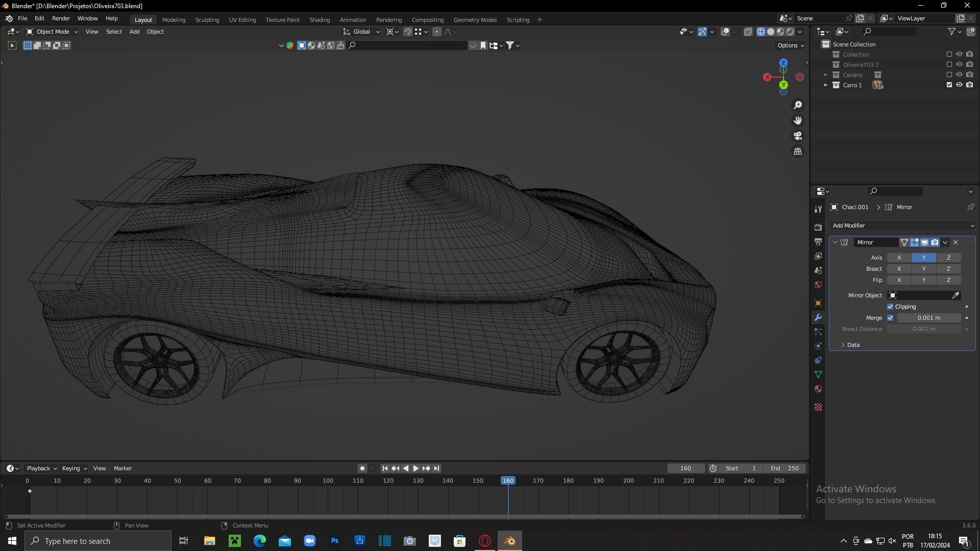This screenshot has height=551, width=980.
Task: Add new collection in outliner
Action: click(971, 32)
